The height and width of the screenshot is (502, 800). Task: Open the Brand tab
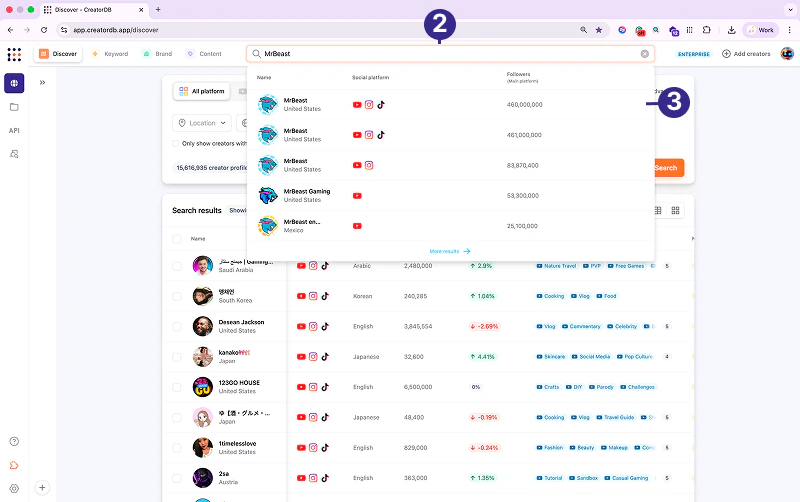click(158, 54)
